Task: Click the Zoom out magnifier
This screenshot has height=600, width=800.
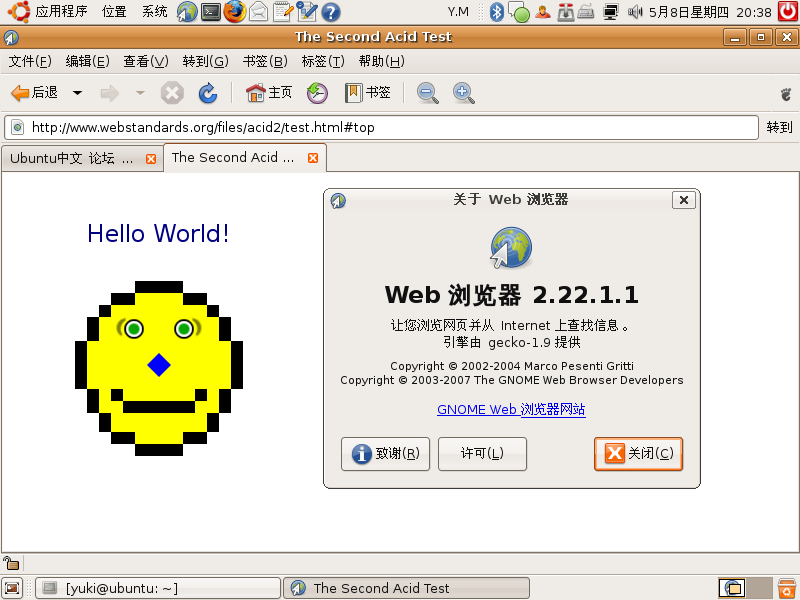Action: tap(428, 93)
